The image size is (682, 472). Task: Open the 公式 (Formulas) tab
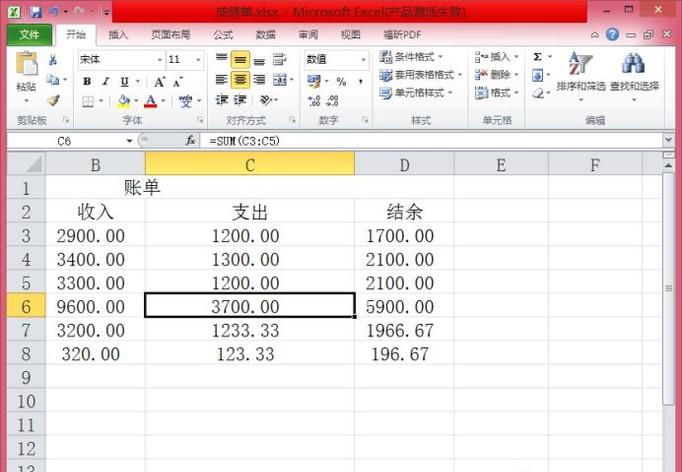(x=223, y=35)
